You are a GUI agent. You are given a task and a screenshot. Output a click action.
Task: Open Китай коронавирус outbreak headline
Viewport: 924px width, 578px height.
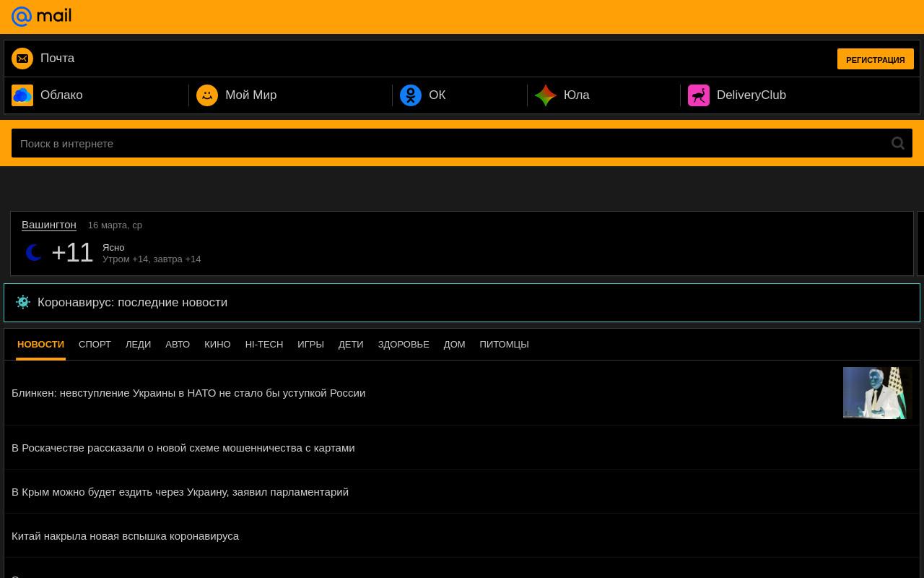[125, 536]
